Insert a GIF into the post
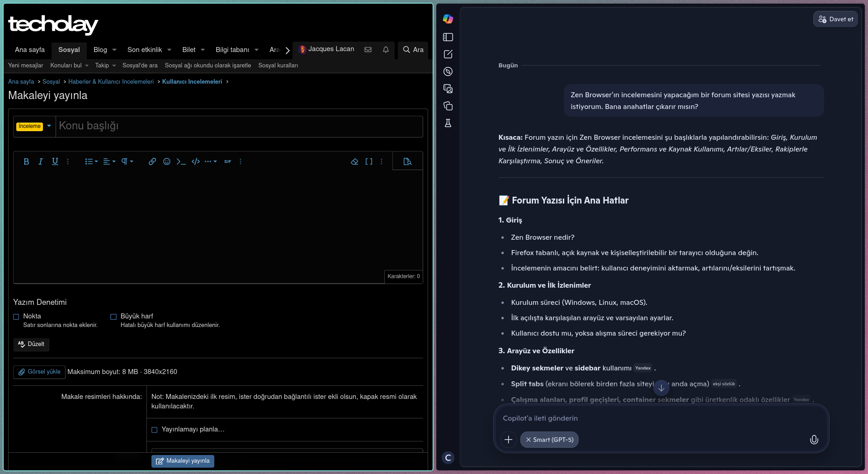The image size is (868, 474). [x=228, y=161]
